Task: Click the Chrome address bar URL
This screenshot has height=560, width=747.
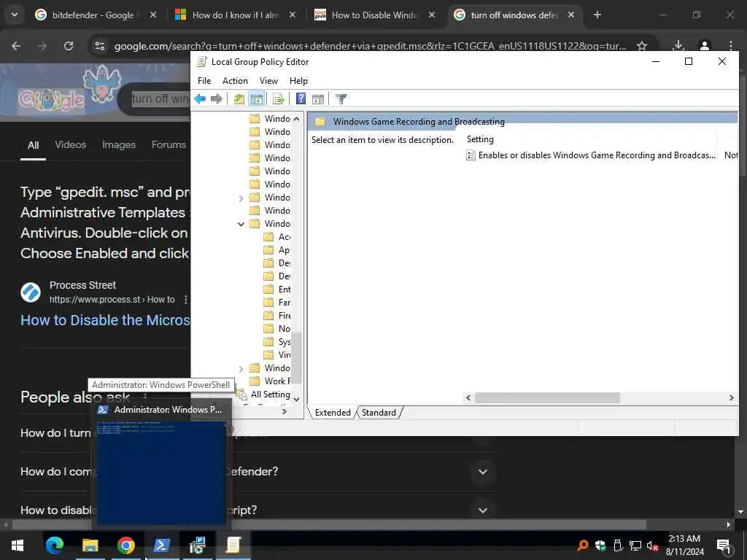Action: tap(370, 46)
